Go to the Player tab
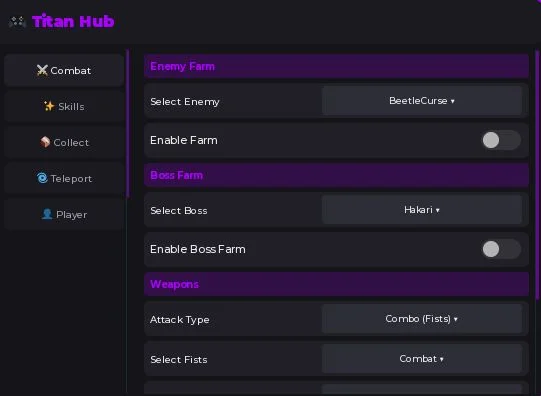This screenshot has width=541, height=396. point(64,214)
